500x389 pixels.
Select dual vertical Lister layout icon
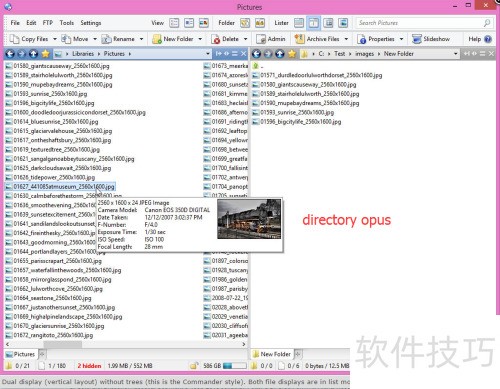coord(314,23)
